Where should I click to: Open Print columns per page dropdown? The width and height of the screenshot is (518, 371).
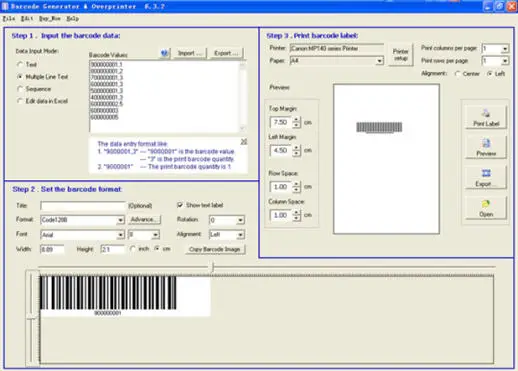[505, 49]
